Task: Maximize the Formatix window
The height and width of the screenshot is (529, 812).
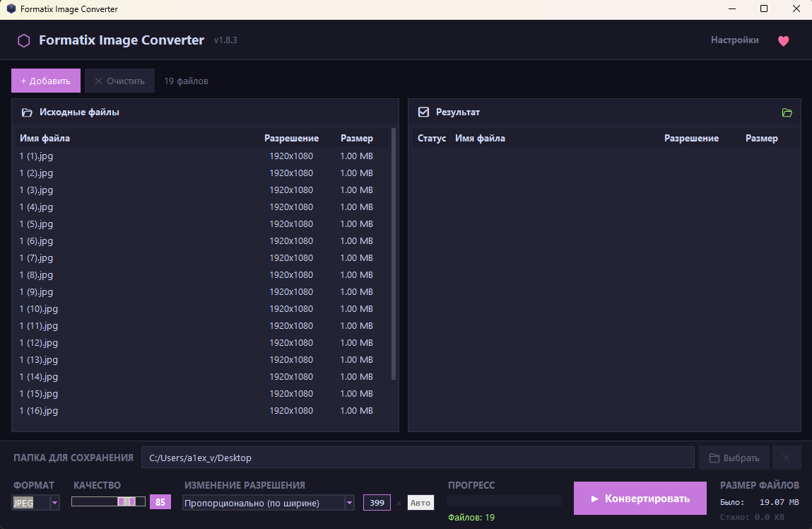Action: (764, 8)
